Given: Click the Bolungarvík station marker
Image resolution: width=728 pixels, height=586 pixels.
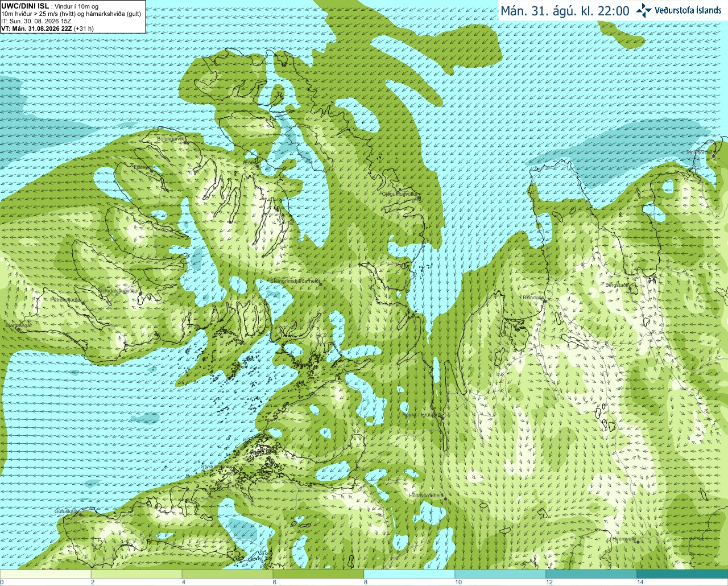Looking at the screenshot, I should tap(185, 142).
